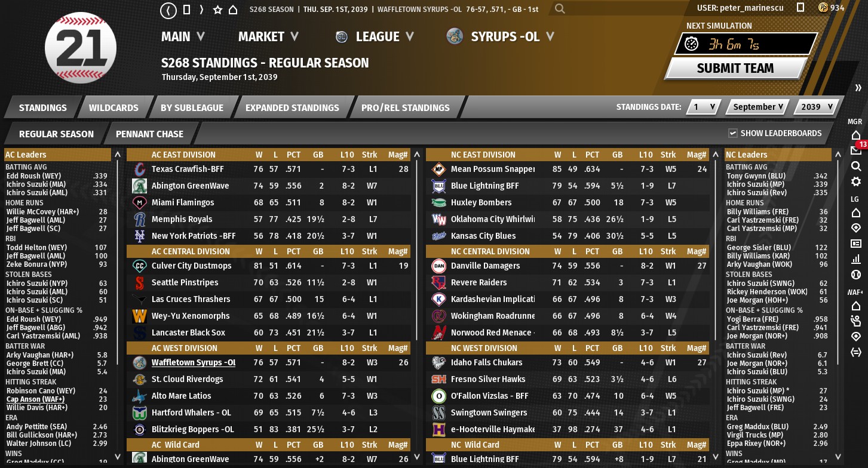Viewport: 868px width, 468px height.
Task: Click the home icon in top bar
Action: pyautogui.click(x=233, y=10)
